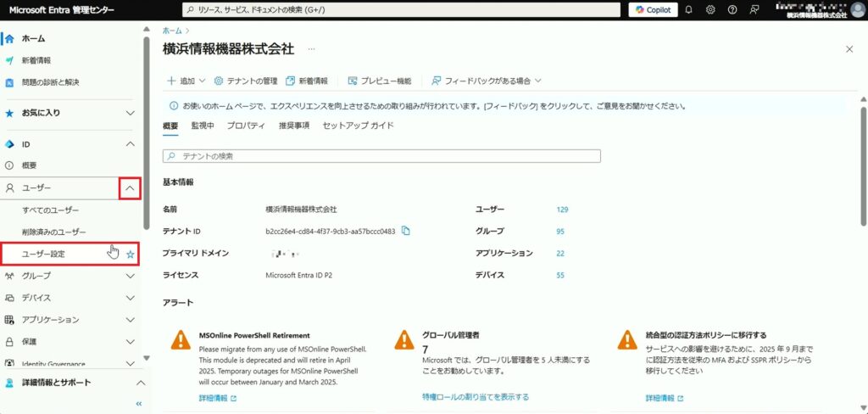Open the 追加 dropdown
The image size is (868, 414).
click(x=186, y=81)
